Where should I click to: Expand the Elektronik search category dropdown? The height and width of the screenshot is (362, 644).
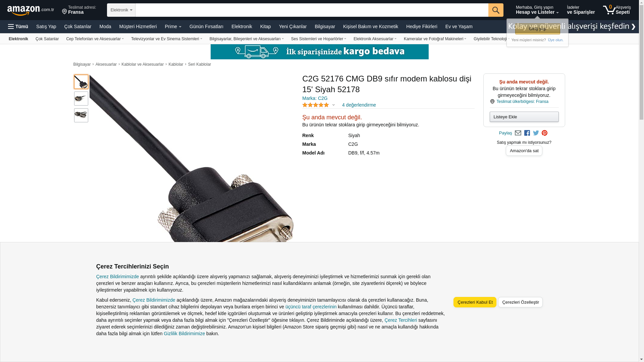121,10
